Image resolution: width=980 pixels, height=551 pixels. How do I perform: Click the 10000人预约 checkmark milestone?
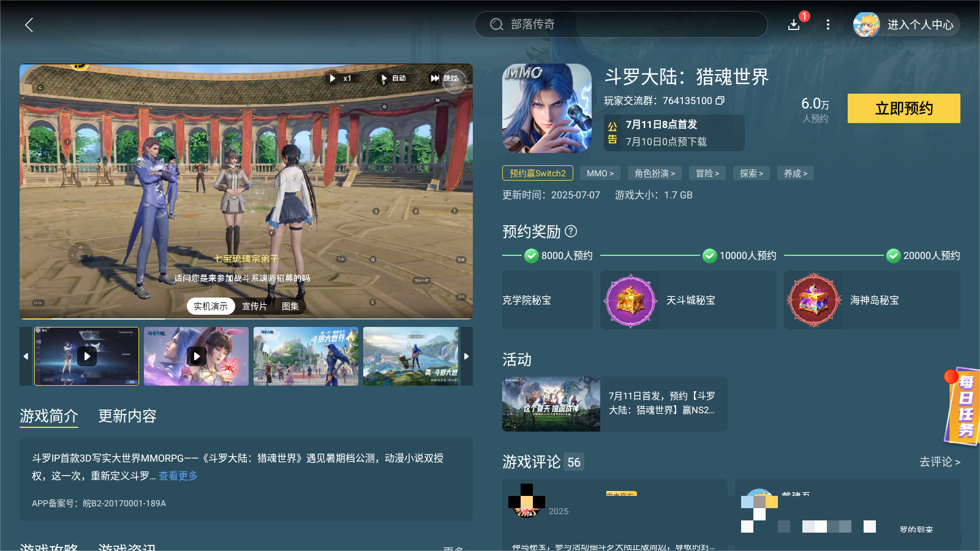710,255
